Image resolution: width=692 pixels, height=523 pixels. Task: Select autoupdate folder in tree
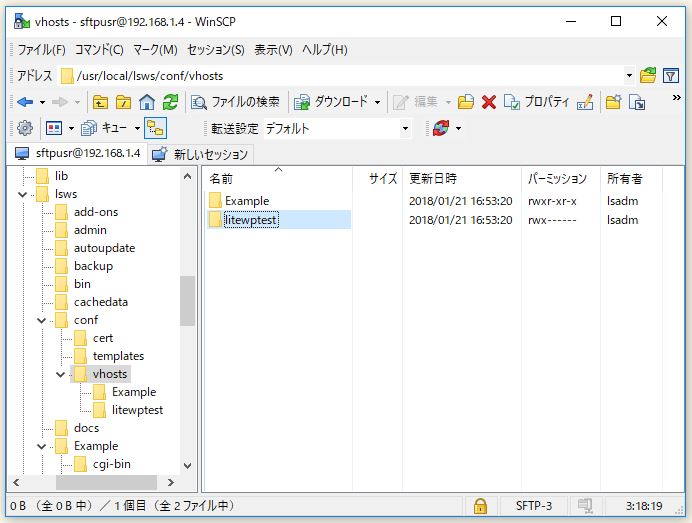click(x=105, y=248)
